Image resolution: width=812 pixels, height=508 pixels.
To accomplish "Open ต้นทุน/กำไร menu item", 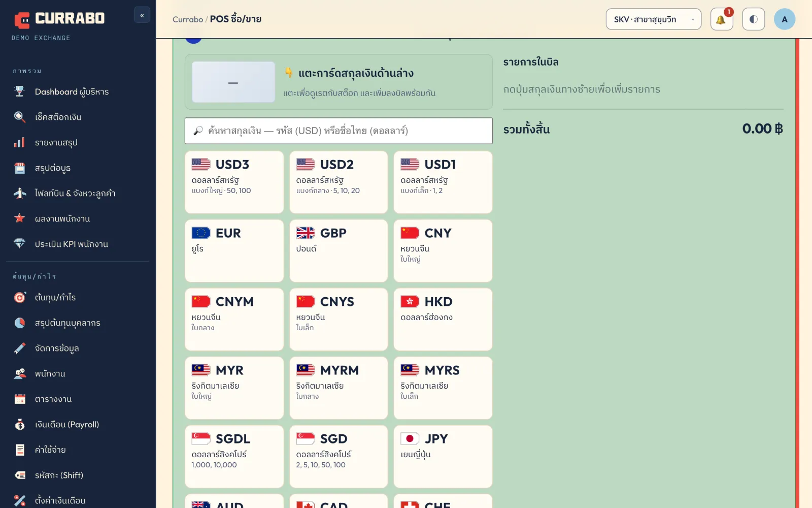I will click(x=78, y=298).
